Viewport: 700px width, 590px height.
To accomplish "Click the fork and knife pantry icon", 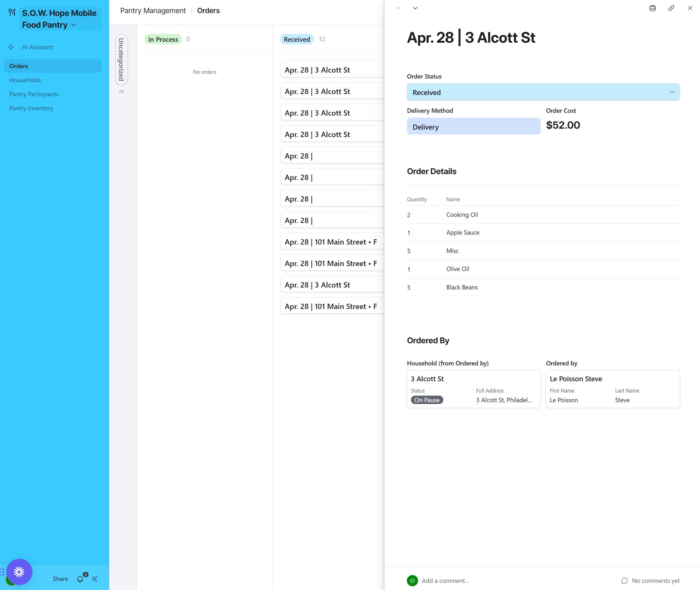I will click(12, 13).
